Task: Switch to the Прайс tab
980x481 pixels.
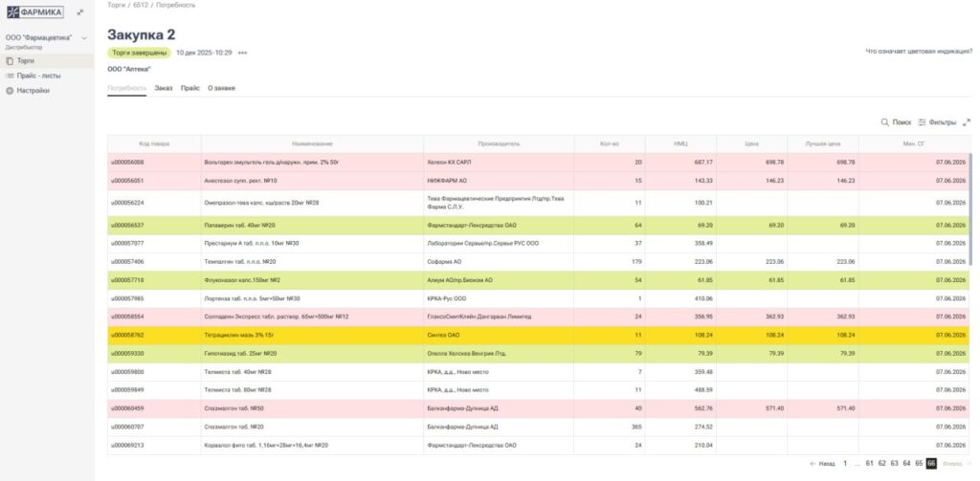Action: [189, 88]
